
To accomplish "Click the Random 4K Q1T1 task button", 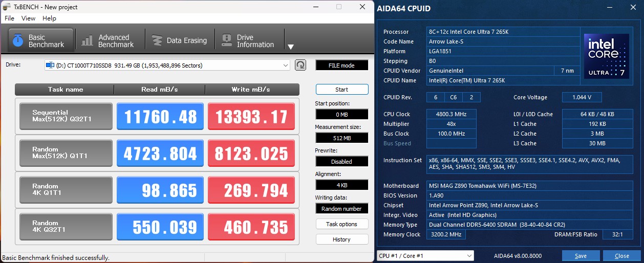I will coord(66,190).
